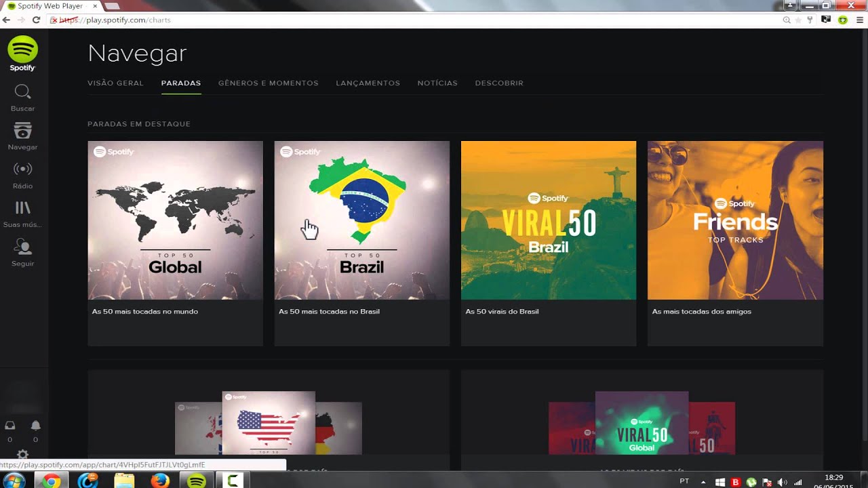
Task: Open the file explorer folder in taskbar
Action: 124,481
